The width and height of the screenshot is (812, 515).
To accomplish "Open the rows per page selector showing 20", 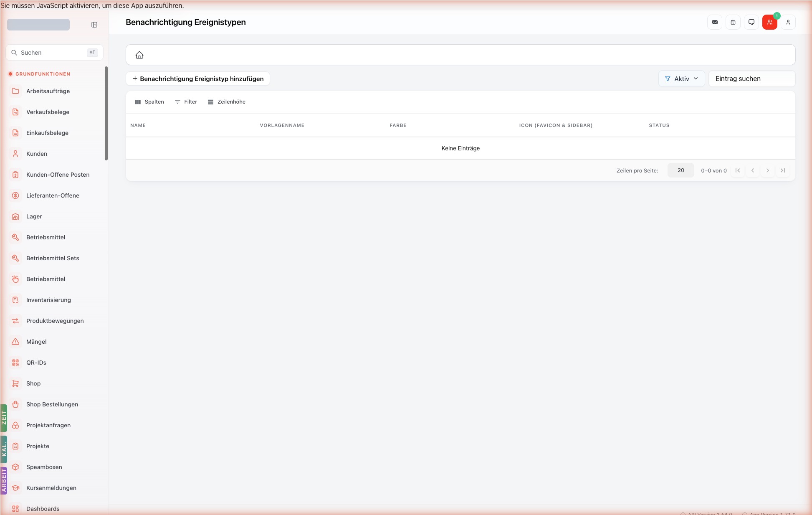I will [680, 170].
